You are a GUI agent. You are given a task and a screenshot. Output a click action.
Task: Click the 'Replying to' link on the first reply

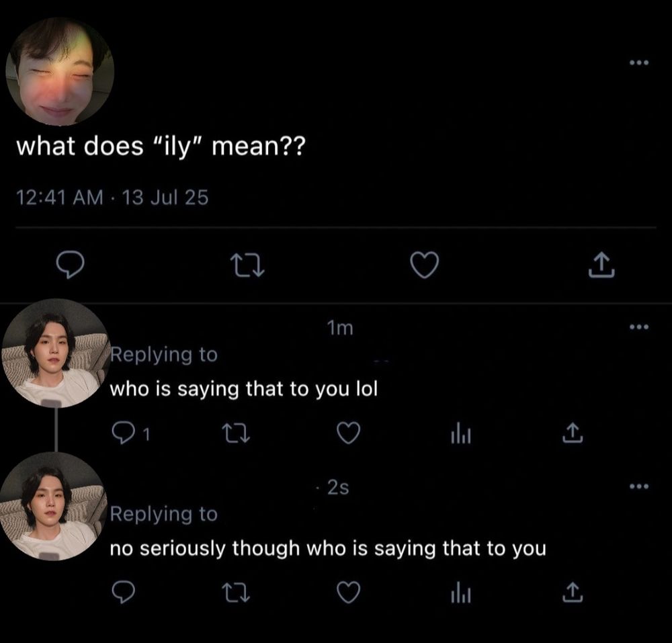(165, 354)
